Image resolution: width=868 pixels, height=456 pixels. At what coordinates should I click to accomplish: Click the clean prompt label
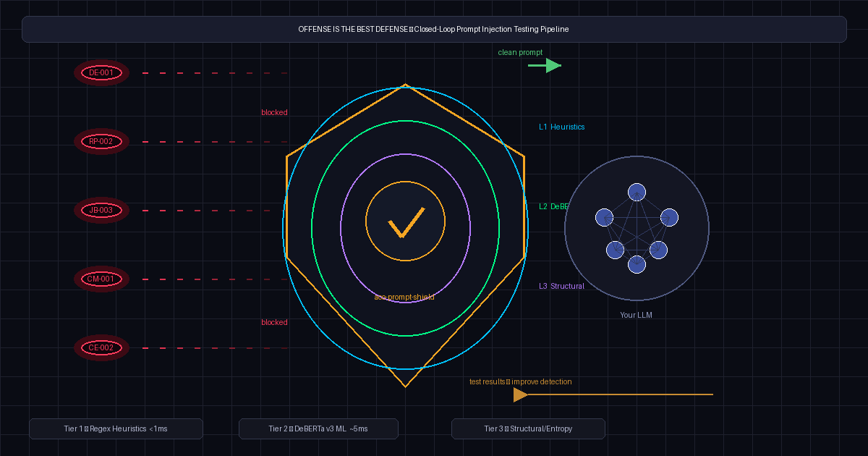(x=520, y=52)
